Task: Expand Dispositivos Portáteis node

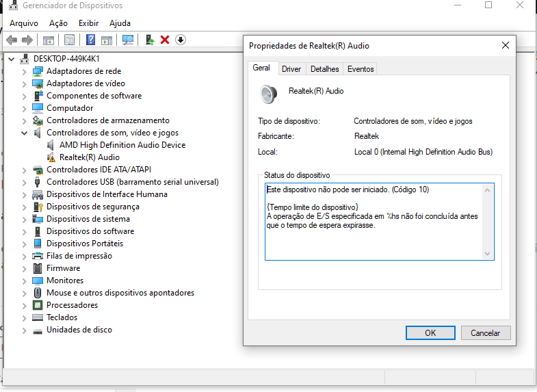Action: point(24,244)
